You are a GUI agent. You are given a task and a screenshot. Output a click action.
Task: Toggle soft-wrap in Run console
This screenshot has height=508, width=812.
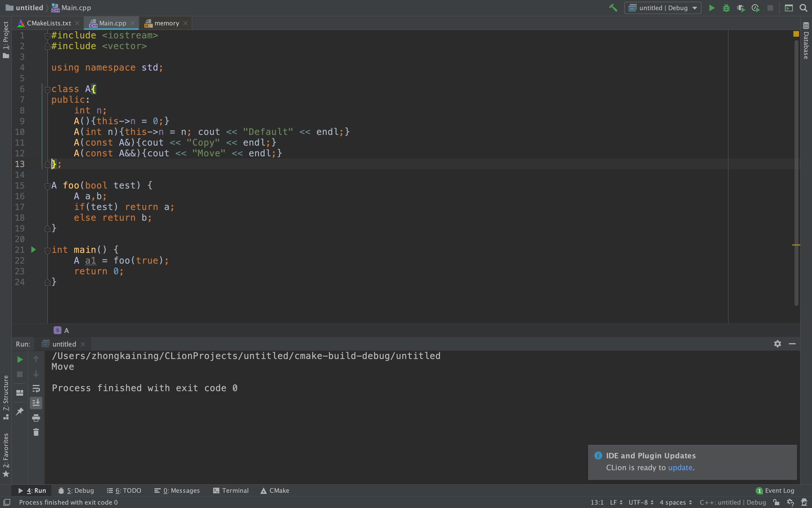click(36, 388)
